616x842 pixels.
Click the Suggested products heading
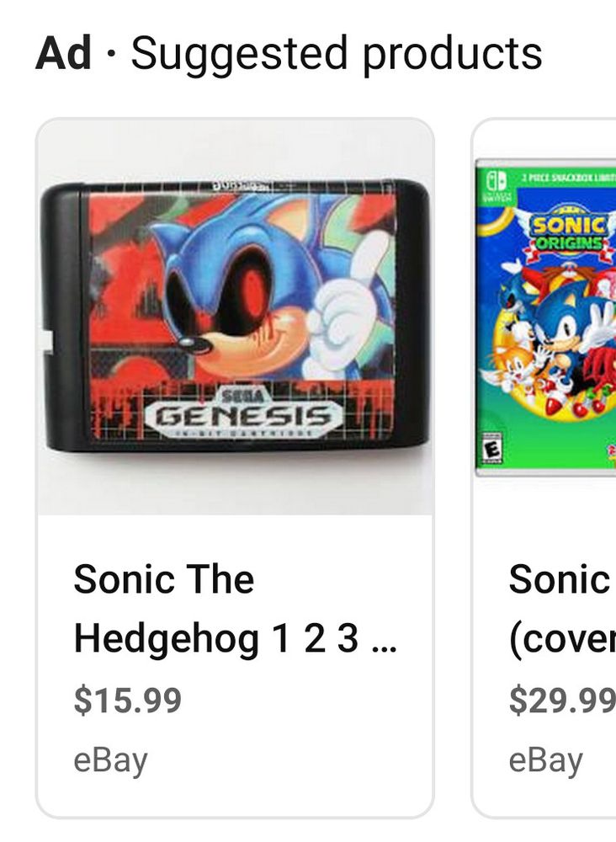[337, 53]
